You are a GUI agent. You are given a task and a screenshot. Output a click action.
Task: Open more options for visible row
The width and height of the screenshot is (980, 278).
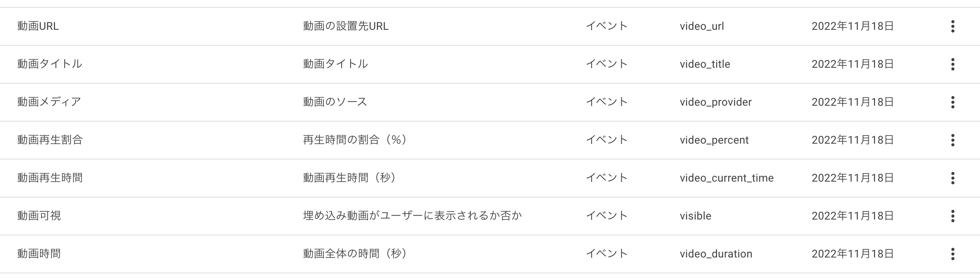click(952, 216)
